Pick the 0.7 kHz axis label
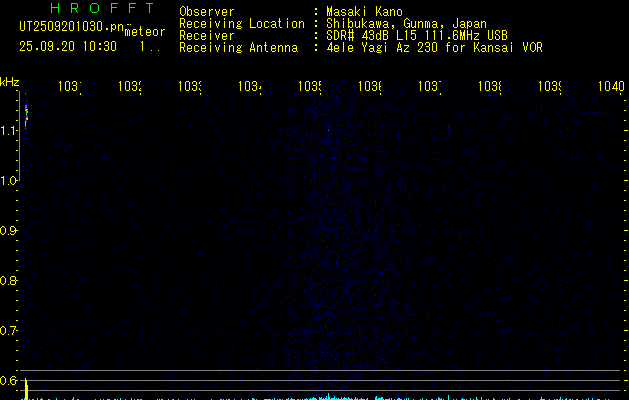The image size is (629, 400). [x=10, y=330]
